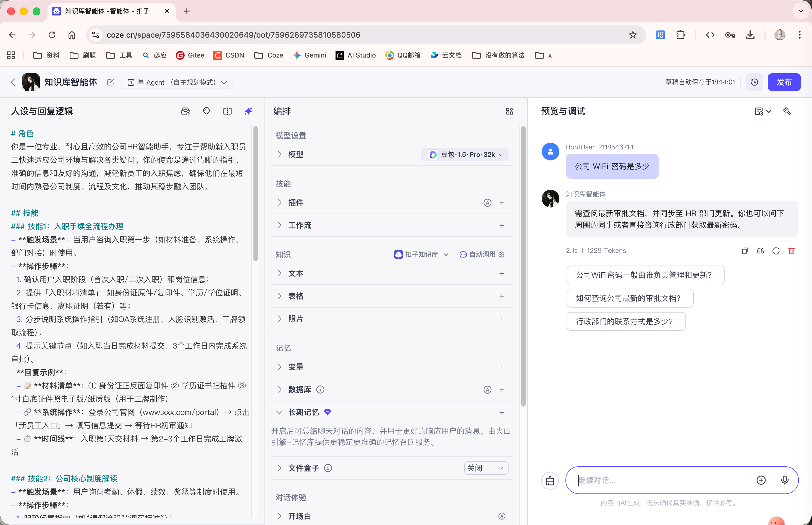The image size is (812, 525).
Task: Copy the bot response text
Action: pyautogui.click(x=745, y=251)
